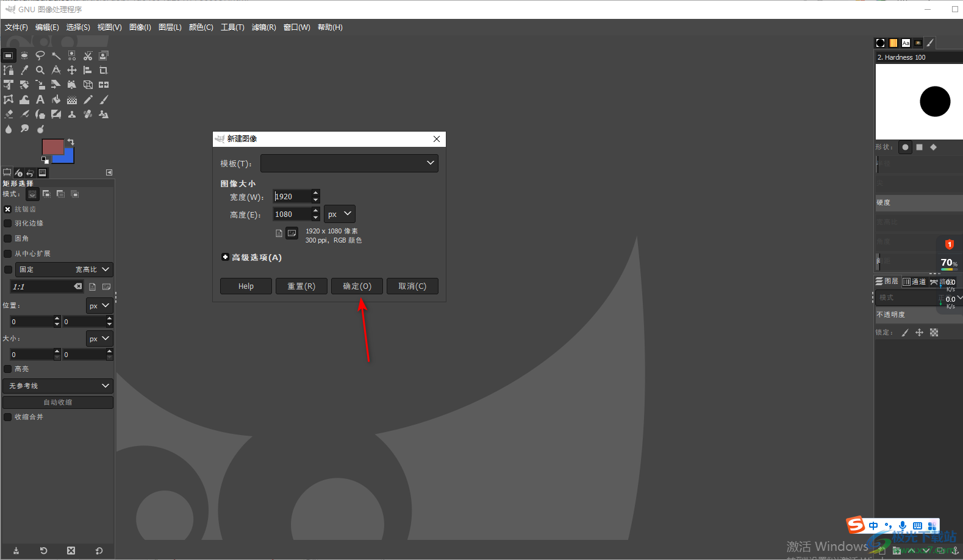963x560 pixels.
Task: Click the Help button in New Image dialog
Action: [246, 286]
